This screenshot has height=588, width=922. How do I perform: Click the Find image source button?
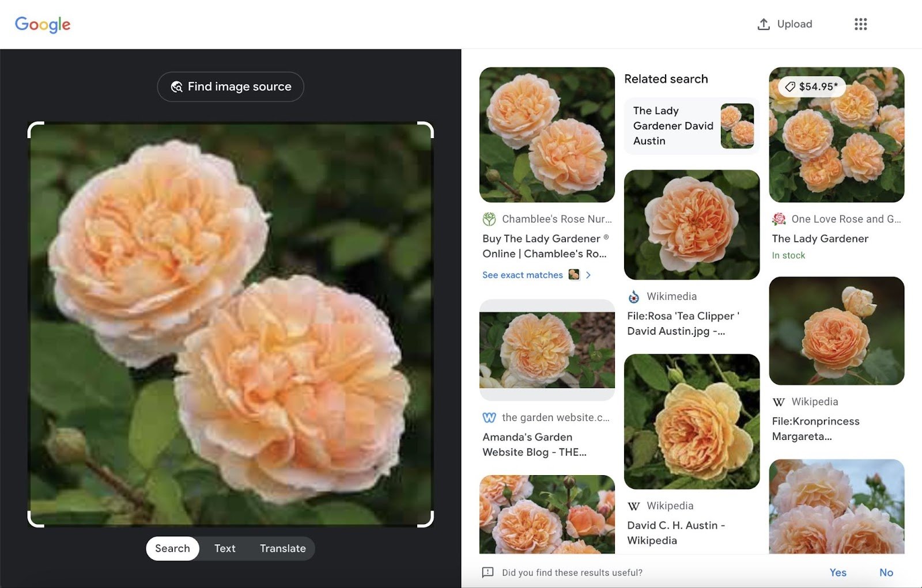click(x=231, y=86)
